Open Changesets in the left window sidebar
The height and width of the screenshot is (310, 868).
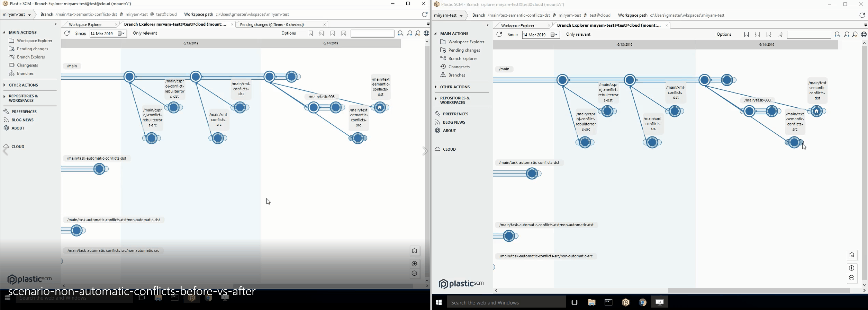(x=27, y=65)
